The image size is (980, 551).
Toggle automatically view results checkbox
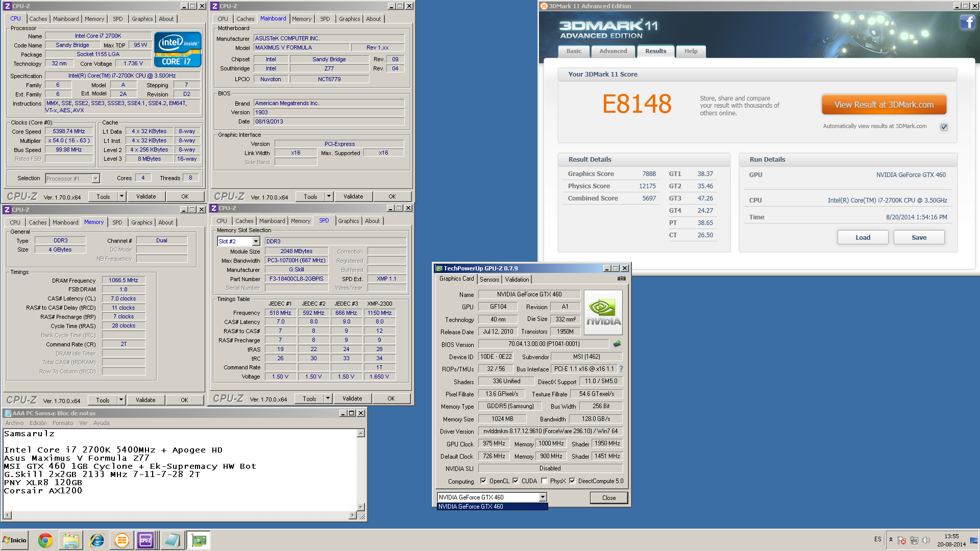coord(944,127)
